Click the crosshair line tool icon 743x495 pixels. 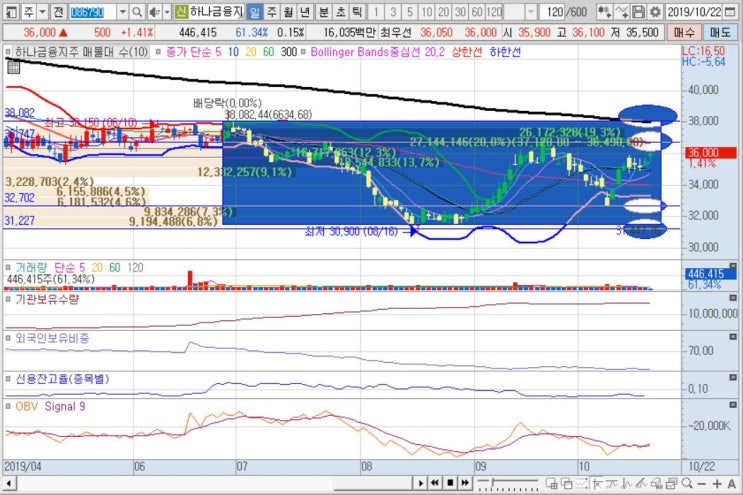[x=597, y=483]
